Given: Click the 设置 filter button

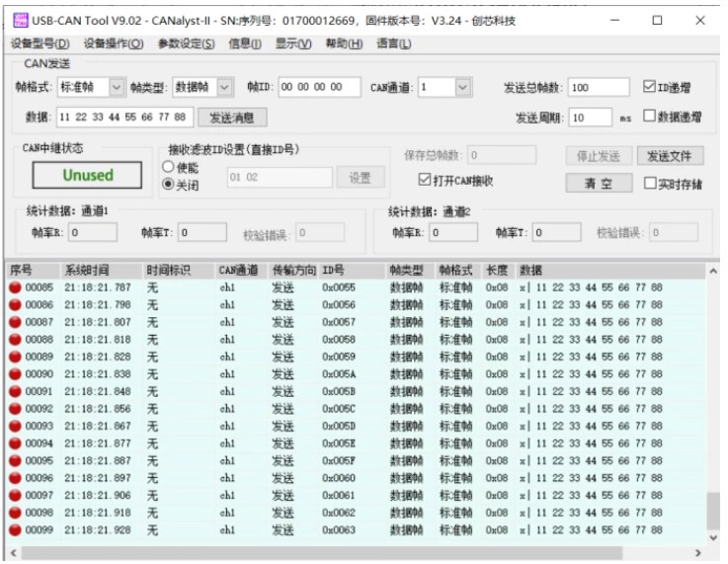Looking at the screenshot, I should (361, 178).
